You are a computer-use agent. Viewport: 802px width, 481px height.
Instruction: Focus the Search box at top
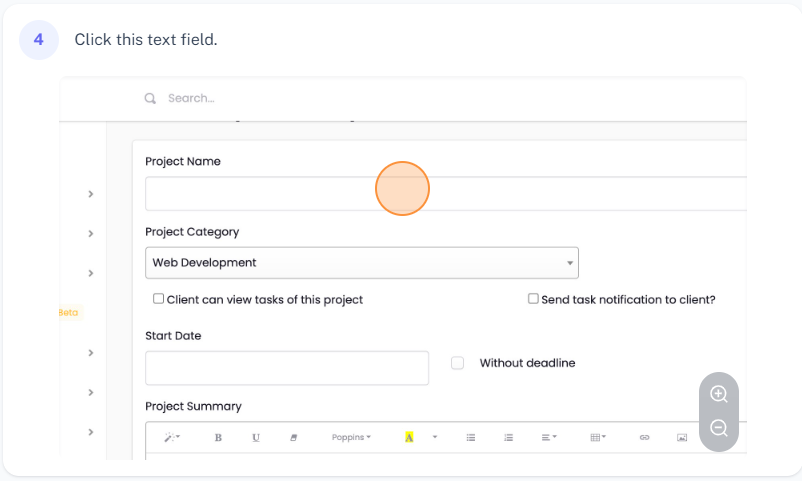coord(300,98)
